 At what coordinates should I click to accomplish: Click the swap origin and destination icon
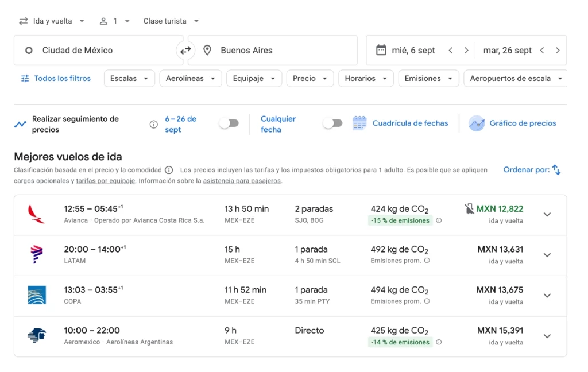click(x=185, y=51)
